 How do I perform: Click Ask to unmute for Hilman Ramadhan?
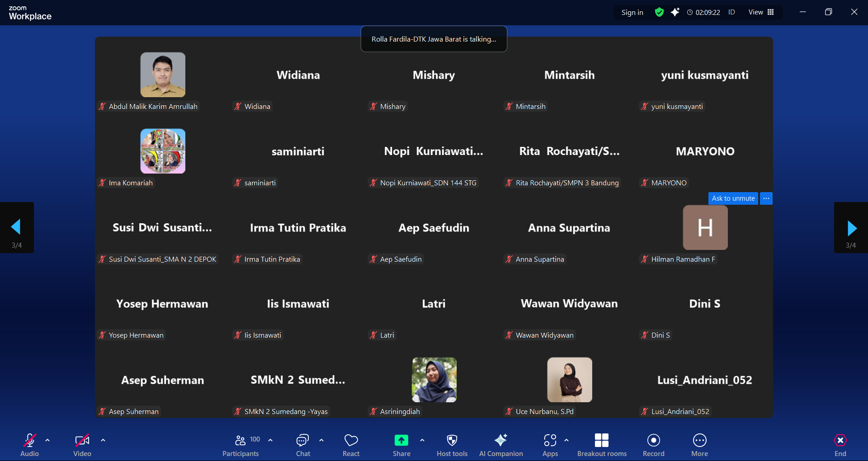(733, 198)
